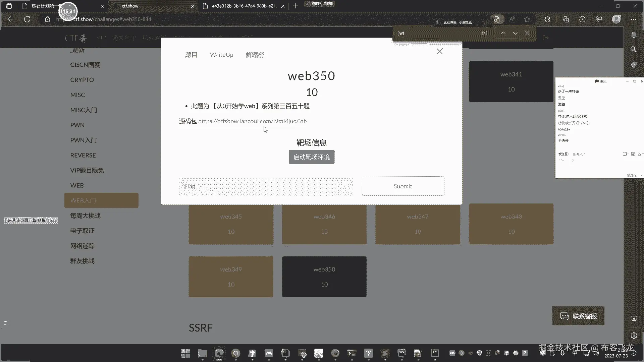Image resolution: width=644 pixels, height=362 pixels.
Task: Open sidebar settings gear icon
Action: 634,336
